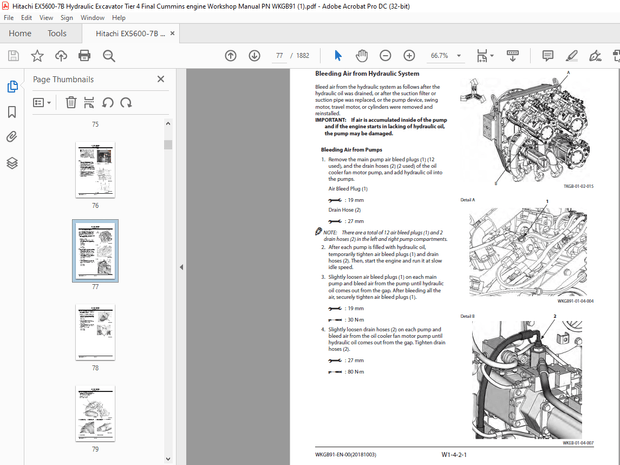Image resolution: width=620 pixels, height=465 pixels.
Task: Click the insert pages icon in thumbnails panel
Action: coord(89,103)
